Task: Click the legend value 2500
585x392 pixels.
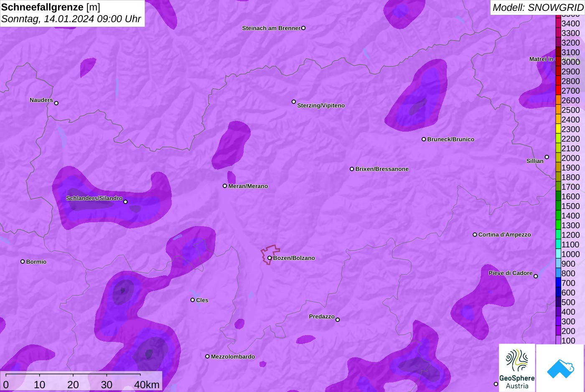Action: pyautogui.click(x=570, y=110)
